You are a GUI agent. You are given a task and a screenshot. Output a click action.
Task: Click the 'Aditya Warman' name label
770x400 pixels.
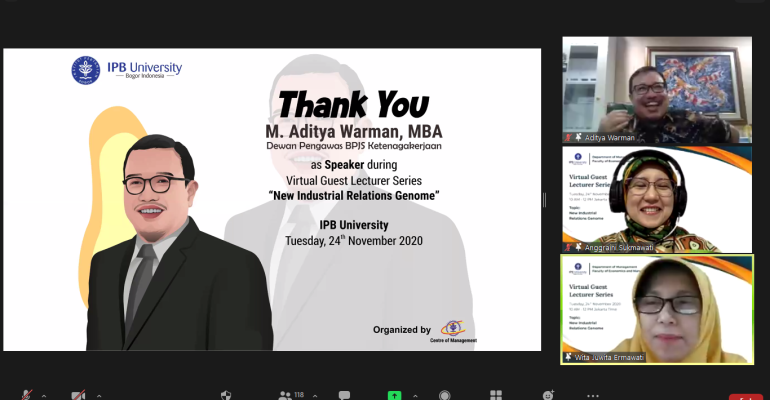[609, 138]
